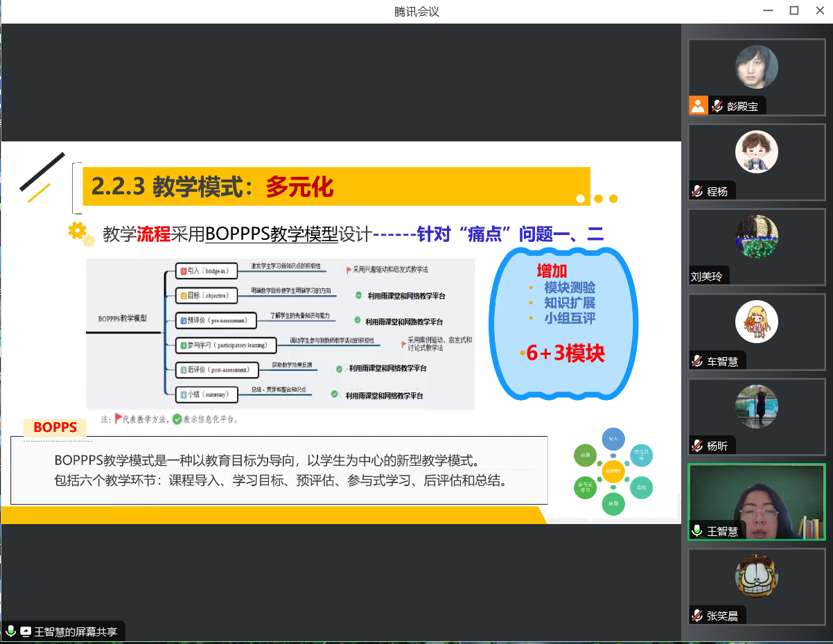Click the BOPPPS circular diagram on the slide
This screenshot has width=833, height=644.
(613, 471)
